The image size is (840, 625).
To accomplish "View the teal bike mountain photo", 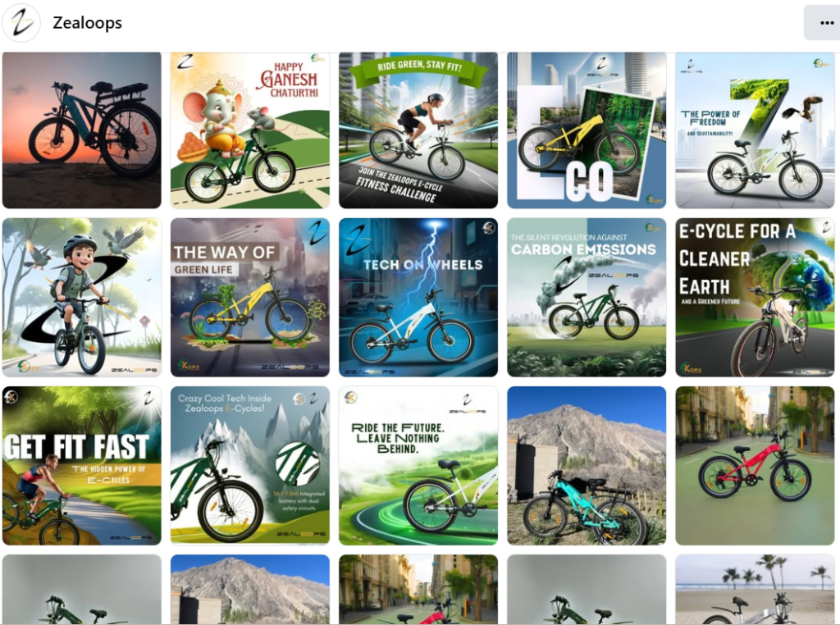I will (x=587, y=465).
